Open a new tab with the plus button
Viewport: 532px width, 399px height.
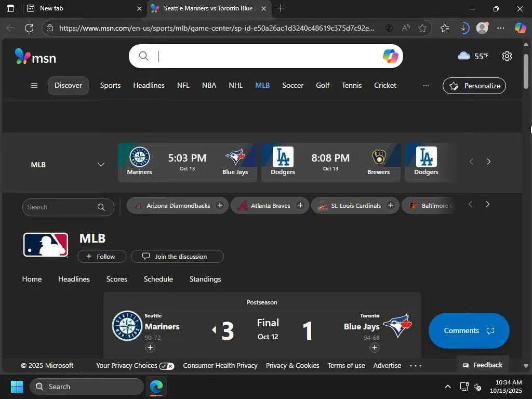[281, 8]
